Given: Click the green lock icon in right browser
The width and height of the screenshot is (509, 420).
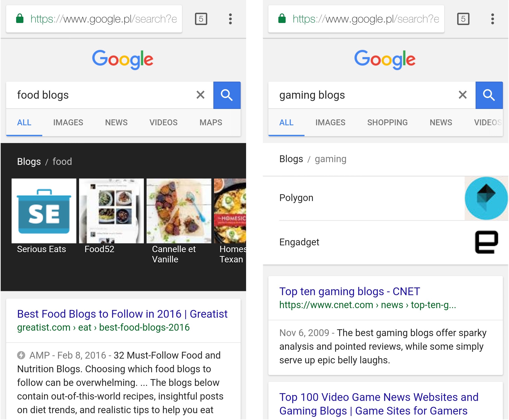Looking at the screenshot, I should [x=282, y=19].
